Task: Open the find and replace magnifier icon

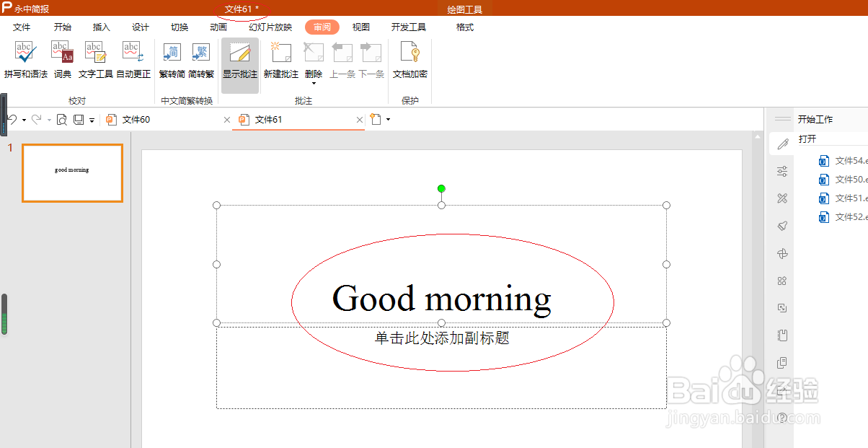Action: (61, 119)
